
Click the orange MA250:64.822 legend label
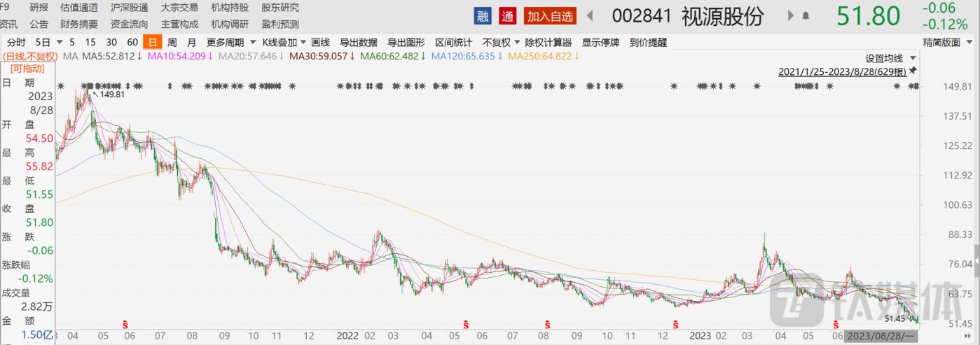pyautogui.click(x=545, y=56)
